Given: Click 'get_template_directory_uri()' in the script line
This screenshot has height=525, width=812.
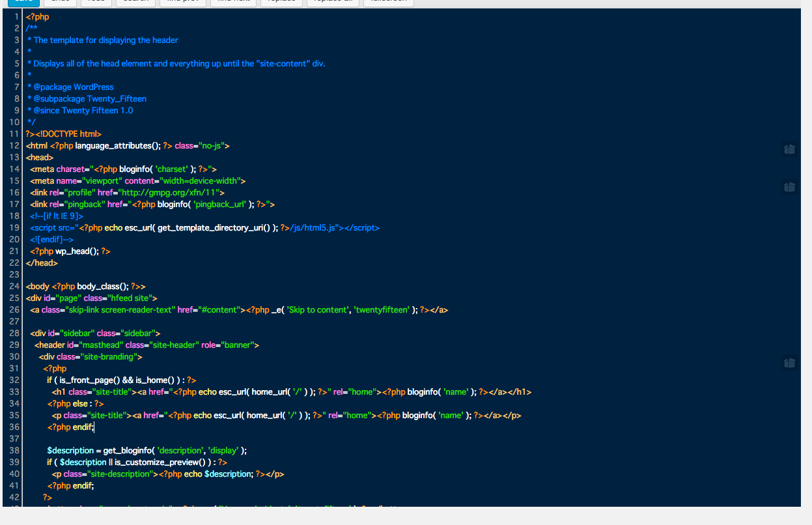Looking at the screenshot, I should pyautogui.click(x=215, y=227).
